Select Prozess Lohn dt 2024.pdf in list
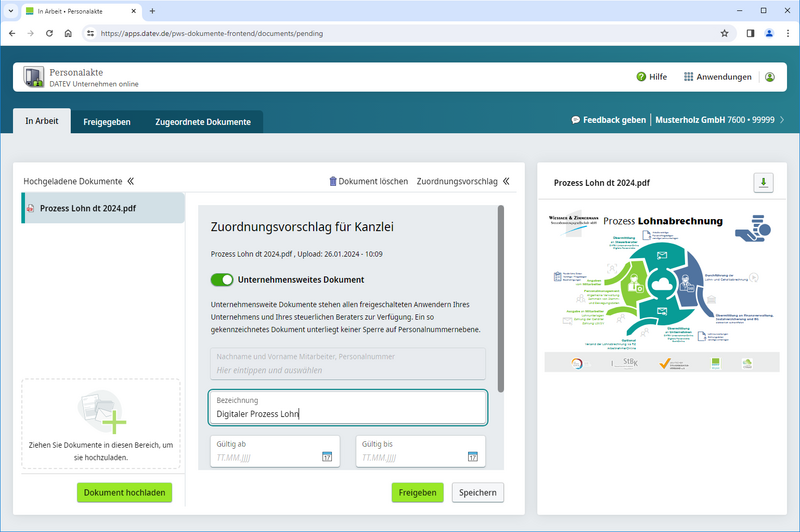800x532 pixels. [x=103, y=208]
